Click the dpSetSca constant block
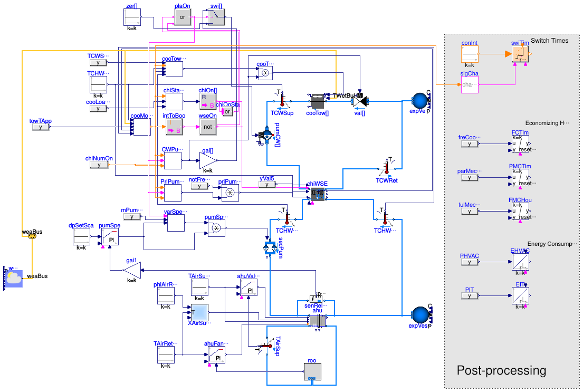 [81, 237]
